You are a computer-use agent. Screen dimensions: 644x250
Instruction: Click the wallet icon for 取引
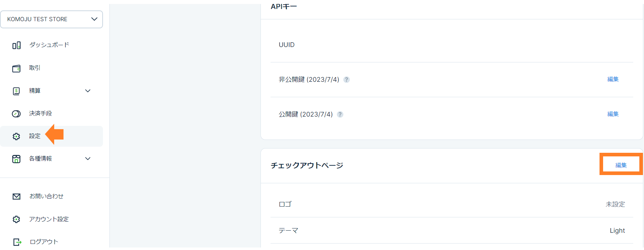pos(17,69)
